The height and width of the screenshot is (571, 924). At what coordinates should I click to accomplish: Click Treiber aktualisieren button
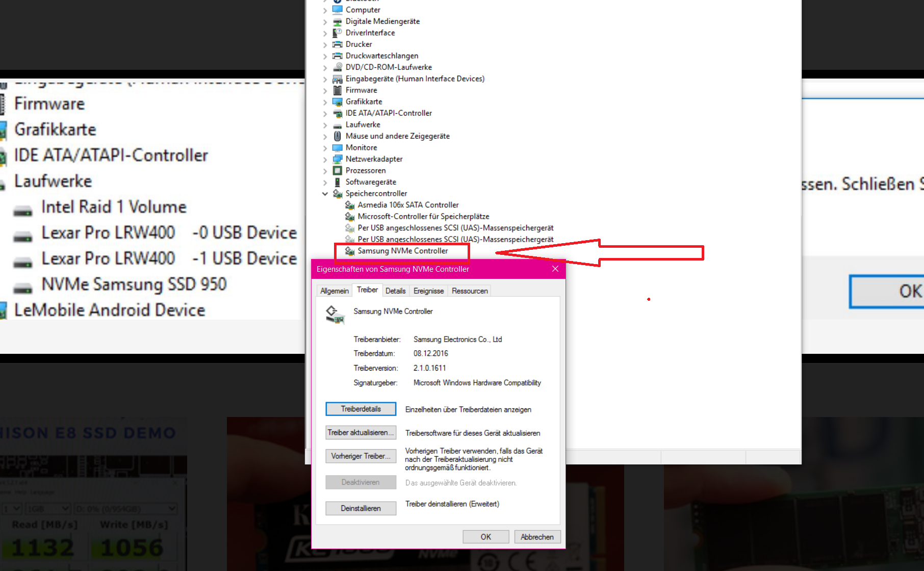click(x=361, y=432)
